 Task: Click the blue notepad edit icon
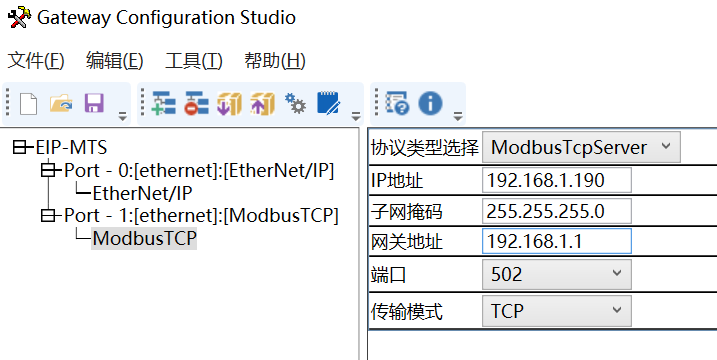(328, 103)
